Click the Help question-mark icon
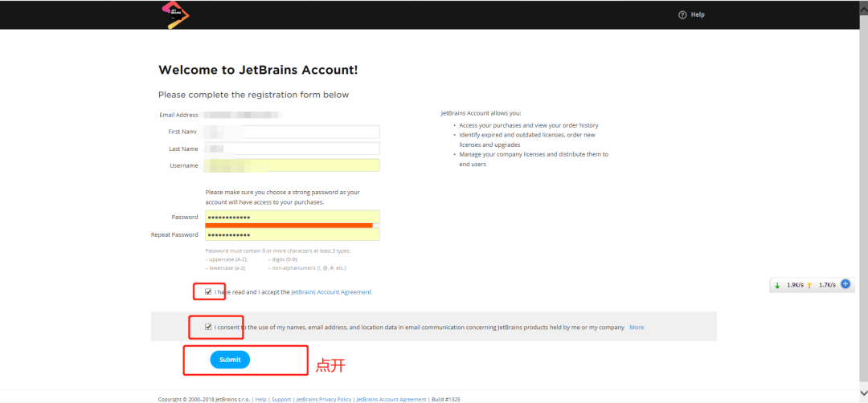The image size is (868, 403). coord(682,15)
